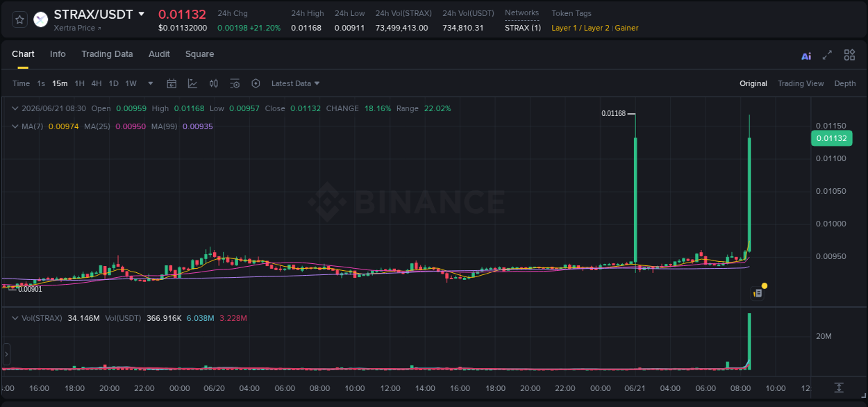Switch to Original chart mode
The width and height of the screenshot is (868, 407).
tap(753, 83)
